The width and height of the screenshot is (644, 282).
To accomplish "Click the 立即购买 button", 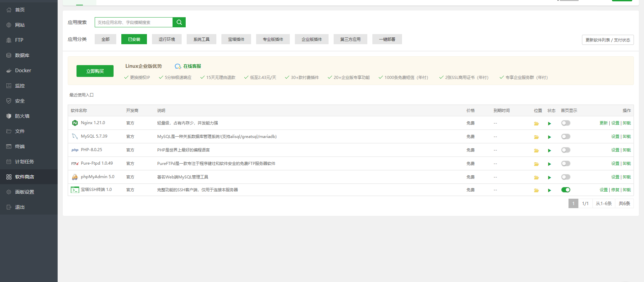I will [95, 71].
